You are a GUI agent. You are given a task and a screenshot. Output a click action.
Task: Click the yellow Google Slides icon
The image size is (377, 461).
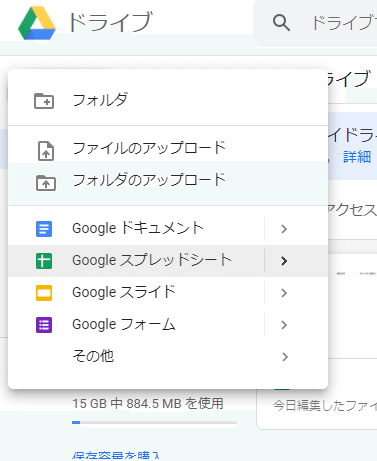(x=44, y=293)
